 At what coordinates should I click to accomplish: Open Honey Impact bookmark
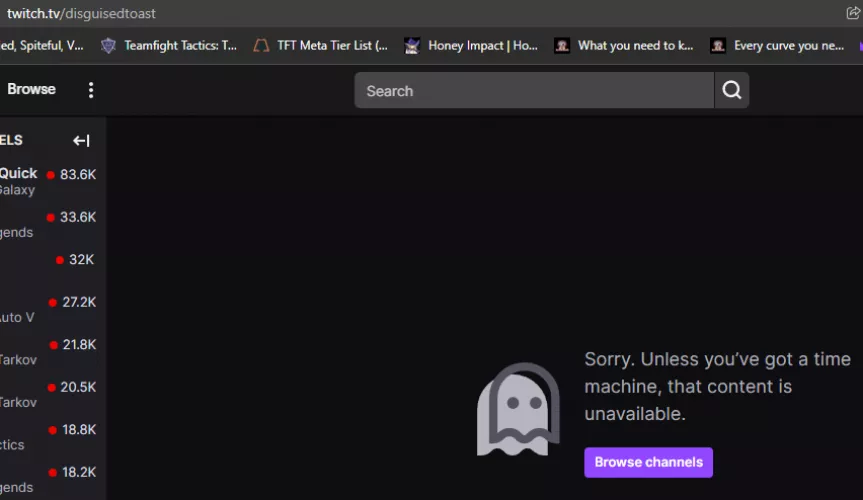click(471, 46)
